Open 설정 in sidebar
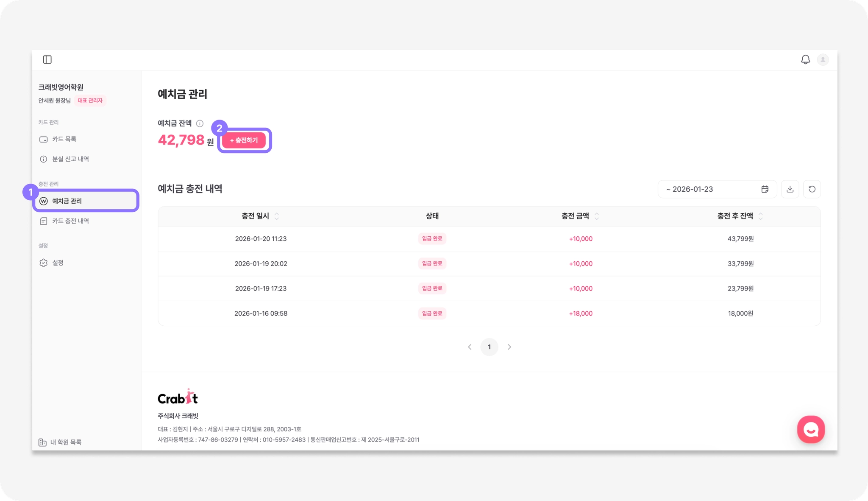868x501 pixels. (58, 263)
